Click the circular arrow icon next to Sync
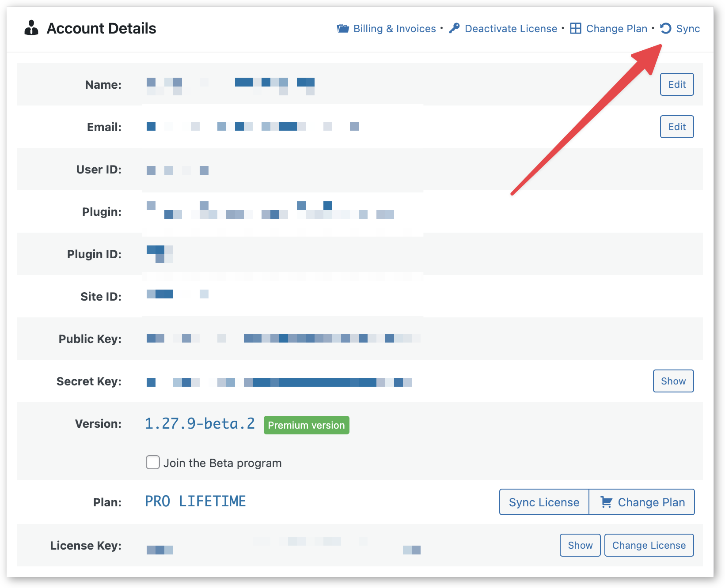 [x=665, y=28]
